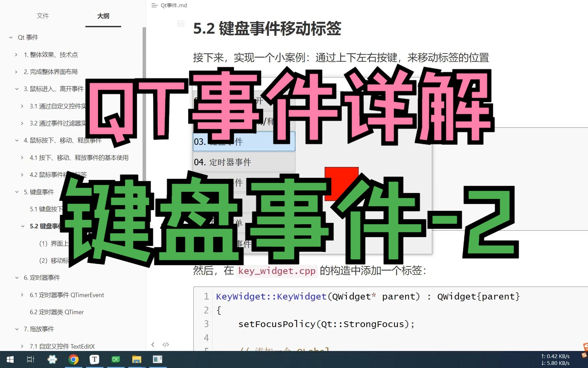Expand the 4.1 按下、移动、释放事件的基本使用 node
The height and width of the screenshot is (368, 588).
tap(22, 157)
